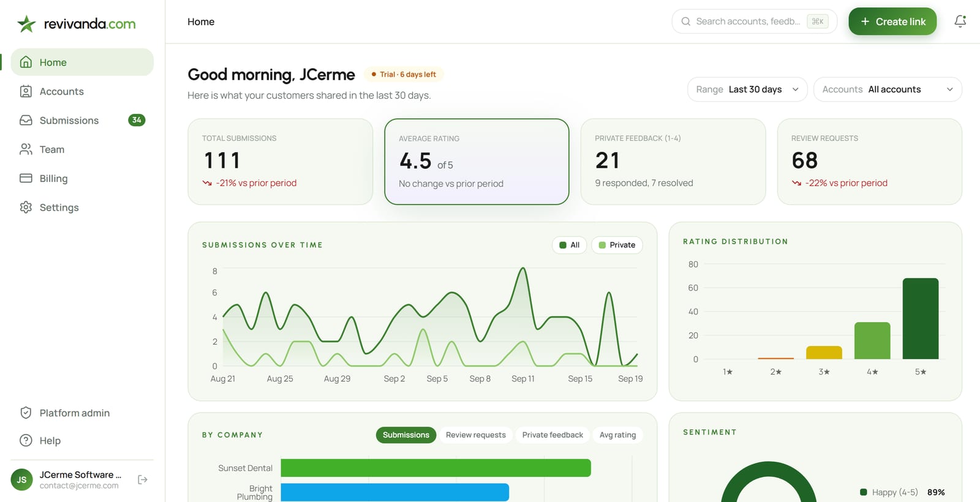The height and width of the screenshot is (502, 980).
Task: Click the Revivanda star logo
Action: coord(26,24)
